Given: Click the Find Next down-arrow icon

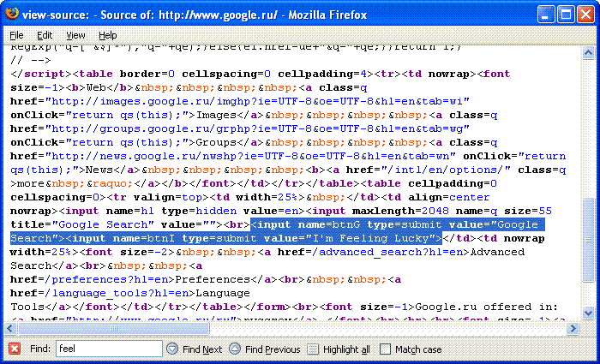Looking at the screenshot, I should point(172,349).
